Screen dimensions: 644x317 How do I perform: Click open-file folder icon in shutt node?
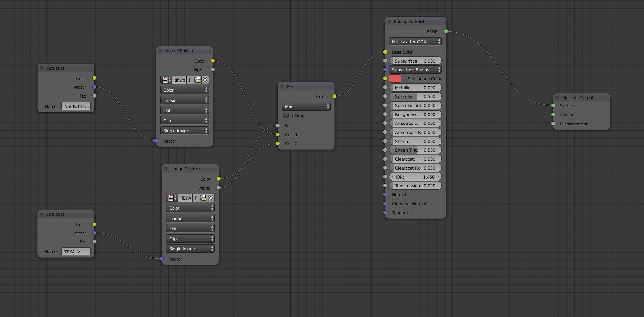point(197,80)
